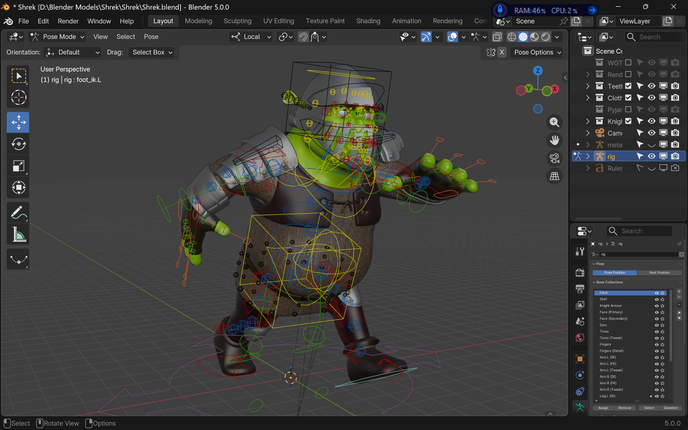Click the Blender logo menu icon
Image resolution: width=688 pixels, height=430 pixels.
point(8,21)
